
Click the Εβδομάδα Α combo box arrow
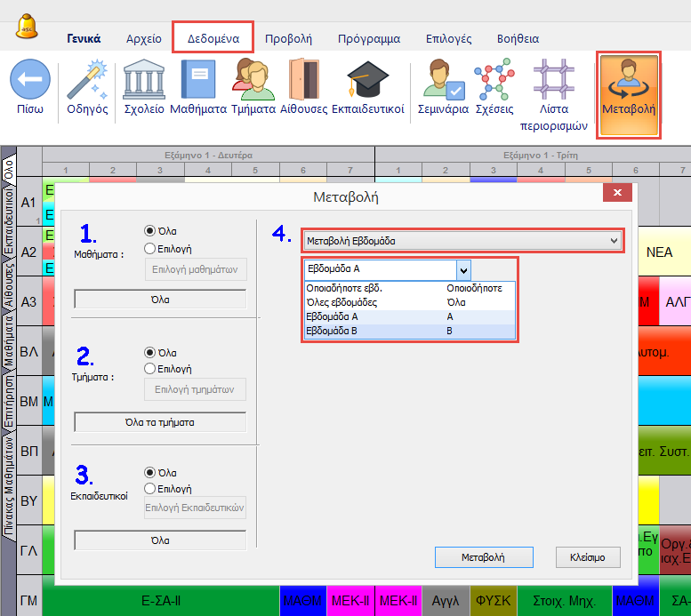coord(463,270)
